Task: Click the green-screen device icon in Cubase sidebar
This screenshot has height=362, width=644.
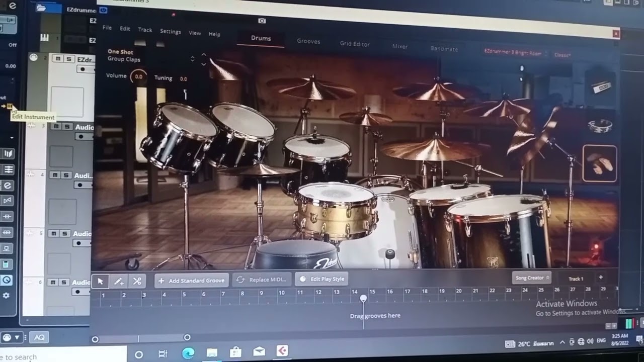Action: 7,264
